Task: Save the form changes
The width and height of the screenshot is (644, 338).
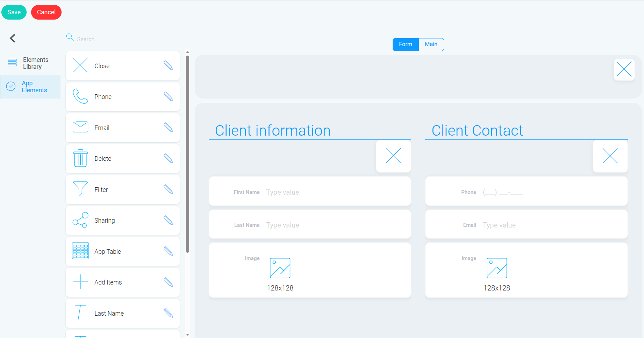Action: (14, 12)
